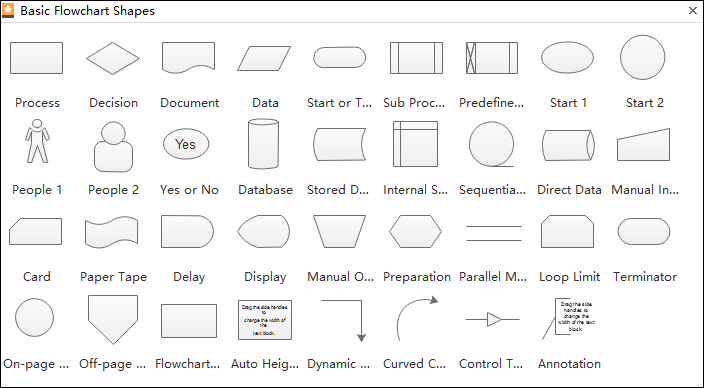704x388 pixels.
Task: Select the Manual Operation trapezoid shape
Action: click(339, 232)
